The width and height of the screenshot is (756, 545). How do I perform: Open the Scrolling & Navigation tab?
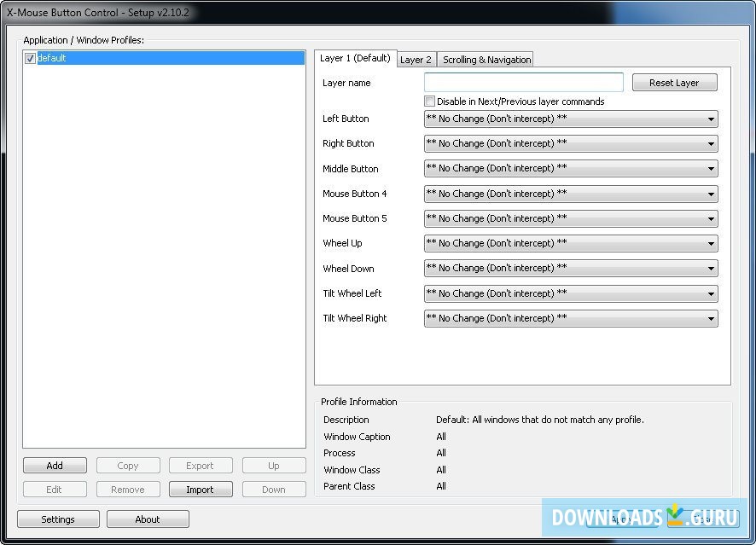click(x=486, y=60)
